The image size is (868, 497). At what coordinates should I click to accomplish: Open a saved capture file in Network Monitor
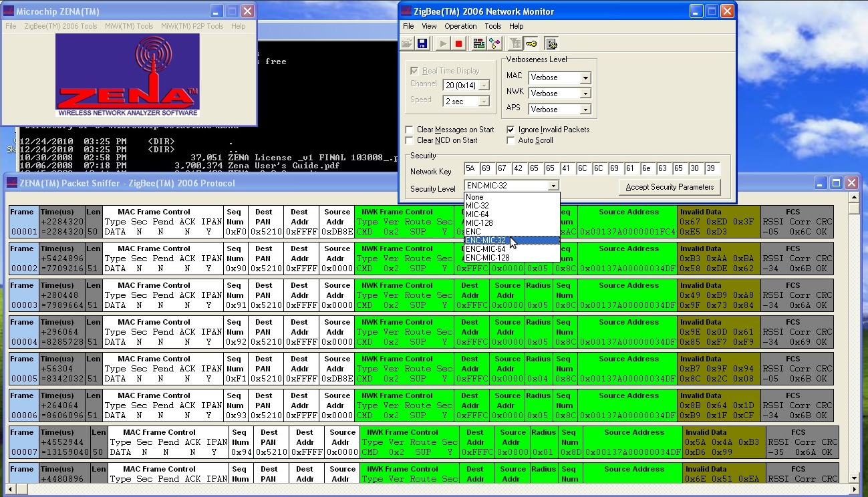406,43
